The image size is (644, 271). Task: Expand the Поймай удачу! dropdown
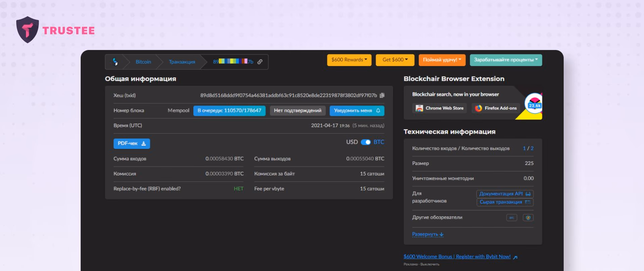pyautogui.click(x=442, y=60)
